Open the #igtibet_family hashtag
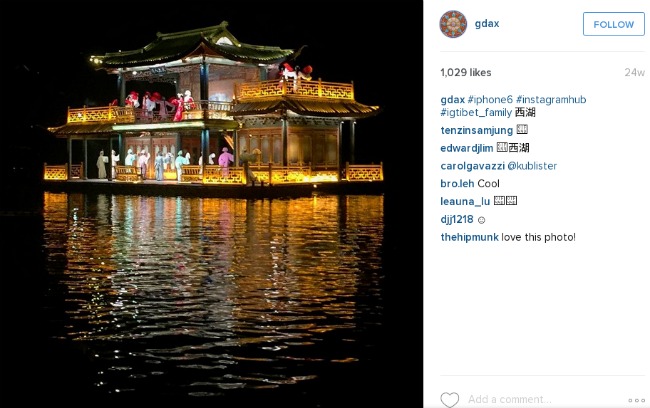Screen dimensions: 650x408 coord(476,112)
